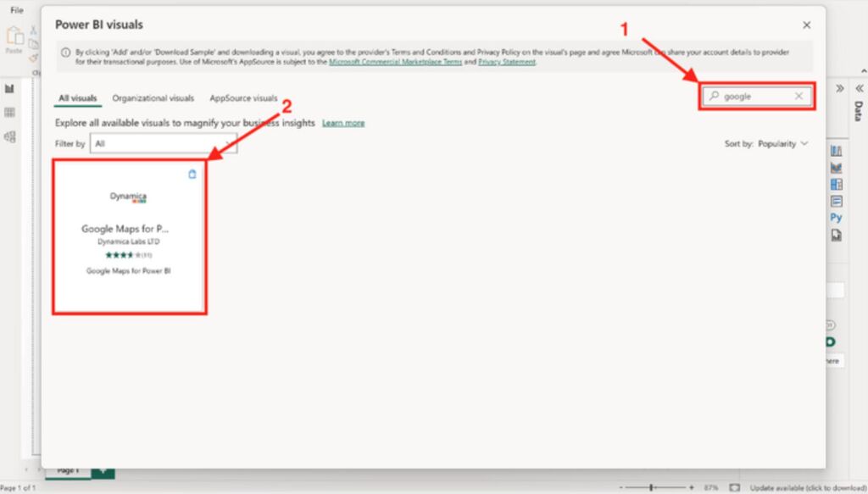The height and width of the screenshot is (494, 868).
Task: Expand Sort by Popularity dropdown
Action: coord(766,144)
